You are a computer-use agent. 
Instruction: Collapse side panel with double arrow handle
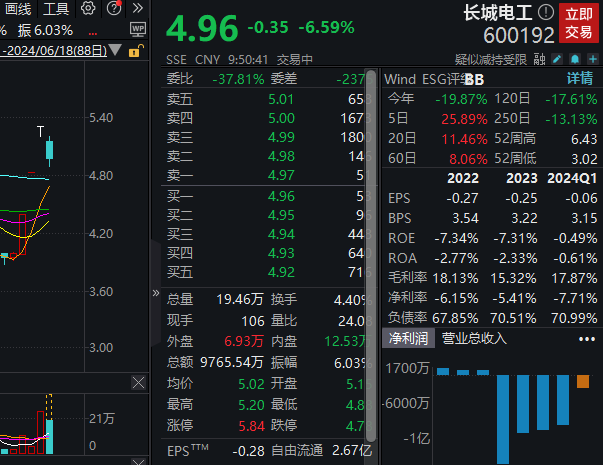point(155,293)
